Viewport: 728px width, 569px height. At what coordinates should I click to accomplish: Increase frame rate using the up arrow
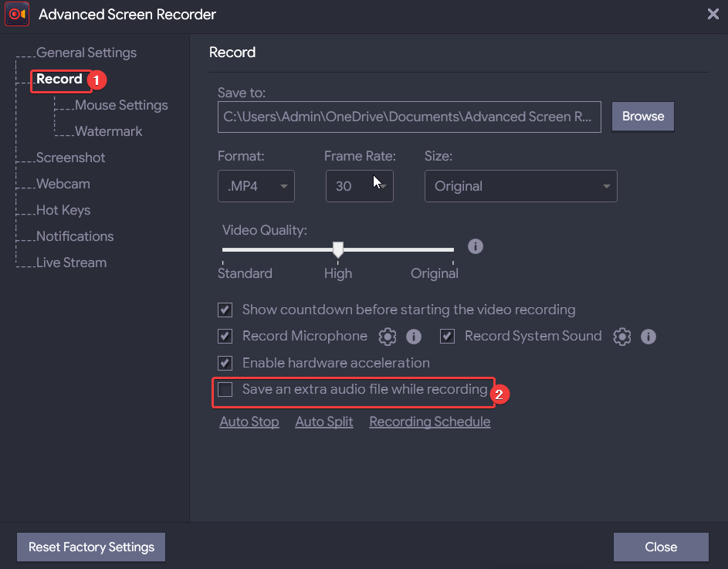coord(380,180)
